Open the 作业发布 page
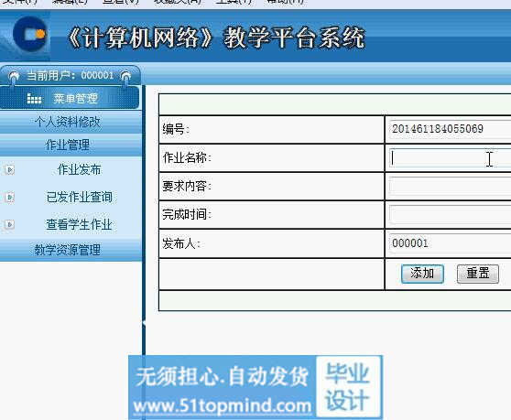The height and width of the screenshot is (420, 511). click(x=79, y=169)
